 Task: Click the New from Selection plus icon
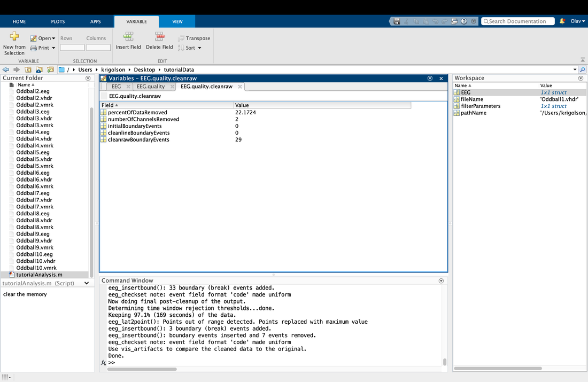(x=14, y=36)
